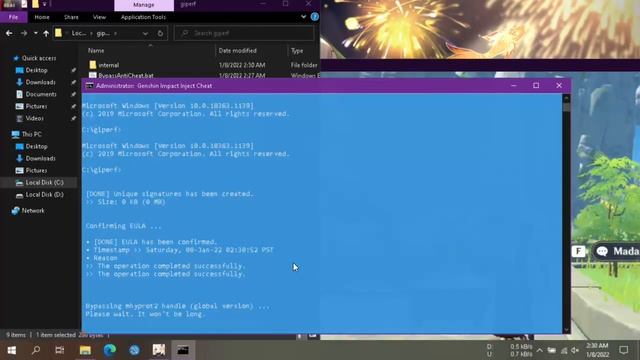Open Task View on taskbar

coord(60,350)
